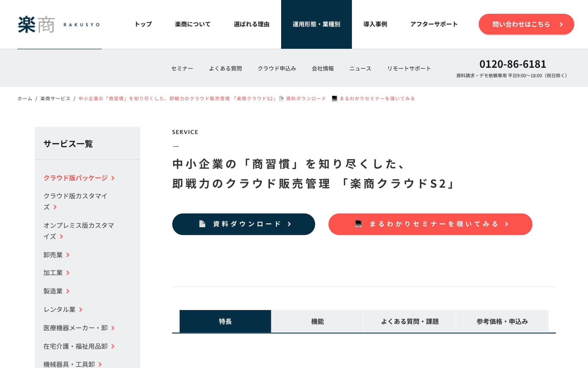
Task: Click the 楽商サービス breadcrumb link
Action: (55, 98)
